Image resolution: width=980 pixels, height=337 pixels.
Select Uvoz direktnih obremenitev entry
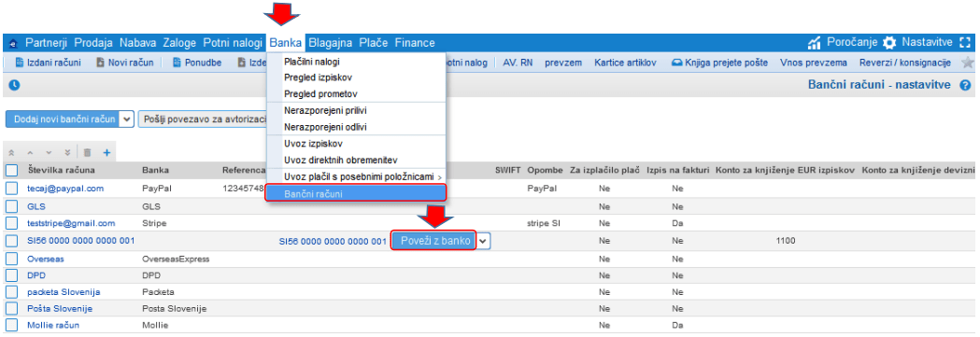tap(341, 161)
